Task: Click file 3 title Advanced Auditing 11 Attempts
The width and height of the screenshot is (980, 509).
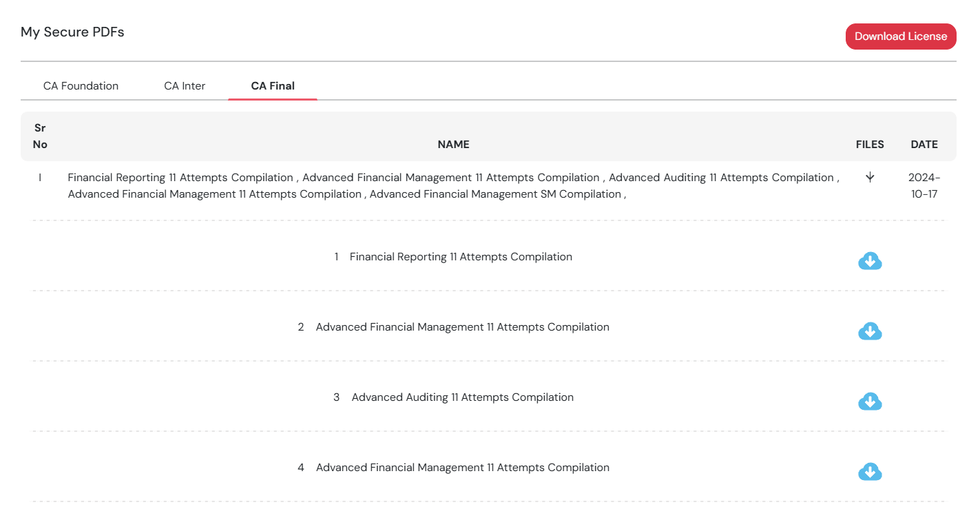Action: pyautogui.click(x=462, y=397)
